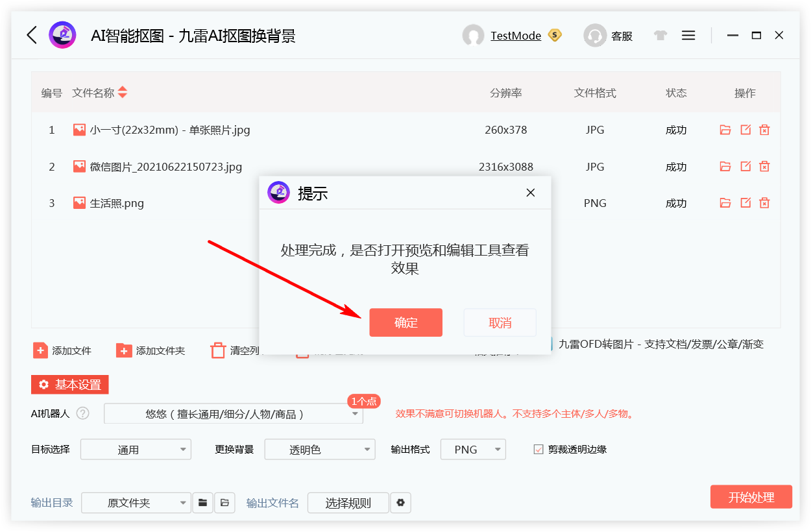
Task: Click the 客服 customer service icon
Action: (x=594, y=36)
